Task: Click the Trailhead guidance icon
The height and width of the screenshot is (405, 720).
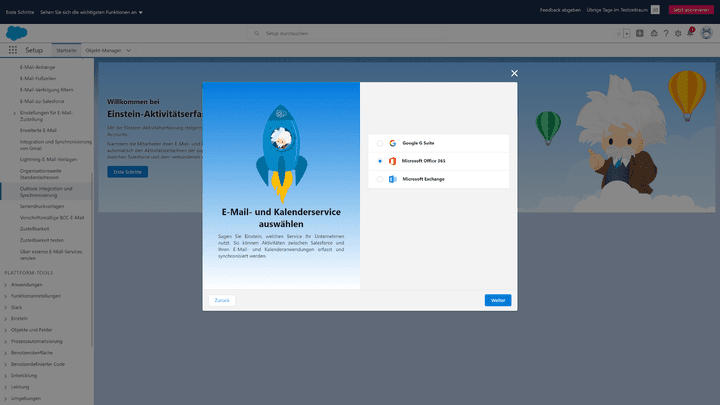Action: point(653,33)
